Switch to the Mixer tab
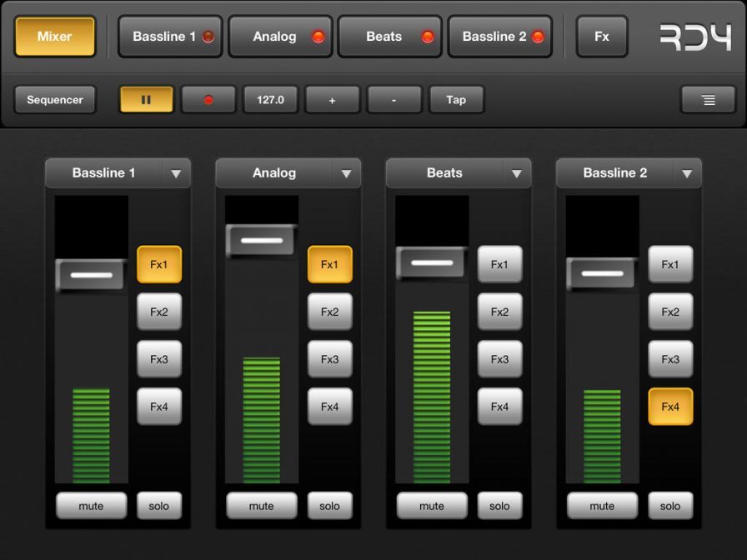747x560 pixels. pos(54,36)
